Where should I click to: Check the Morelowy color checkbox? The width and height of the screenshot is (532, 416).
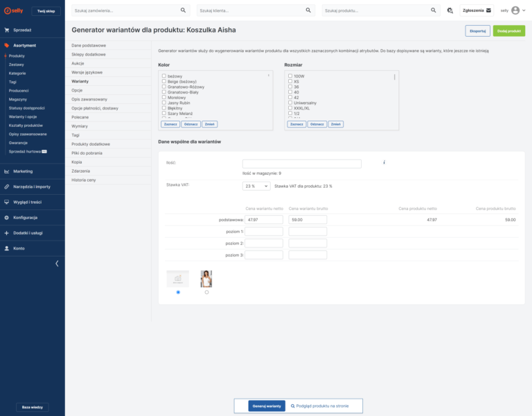coord(164,97)
